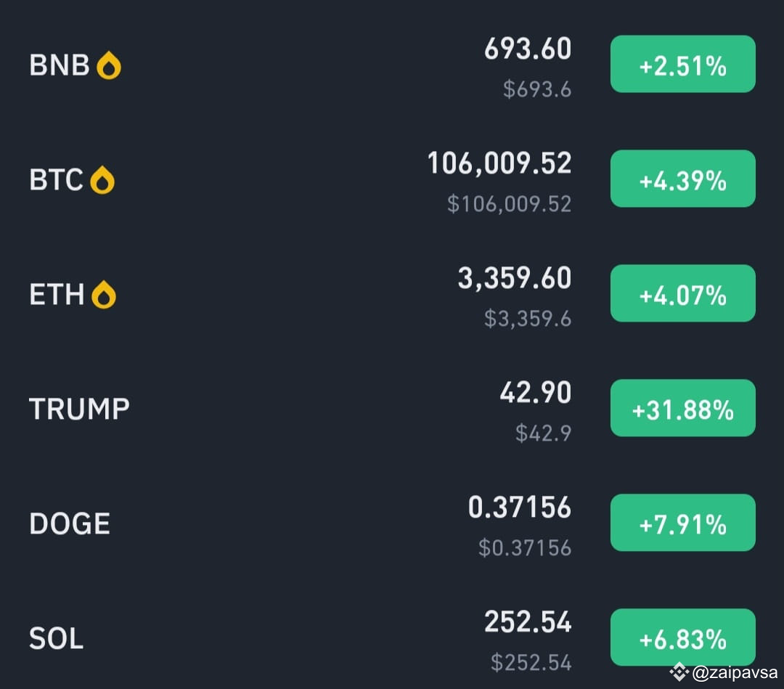784x689 pixels.
Task: Click the +31.88% change badge
Action: coord(682,408)
